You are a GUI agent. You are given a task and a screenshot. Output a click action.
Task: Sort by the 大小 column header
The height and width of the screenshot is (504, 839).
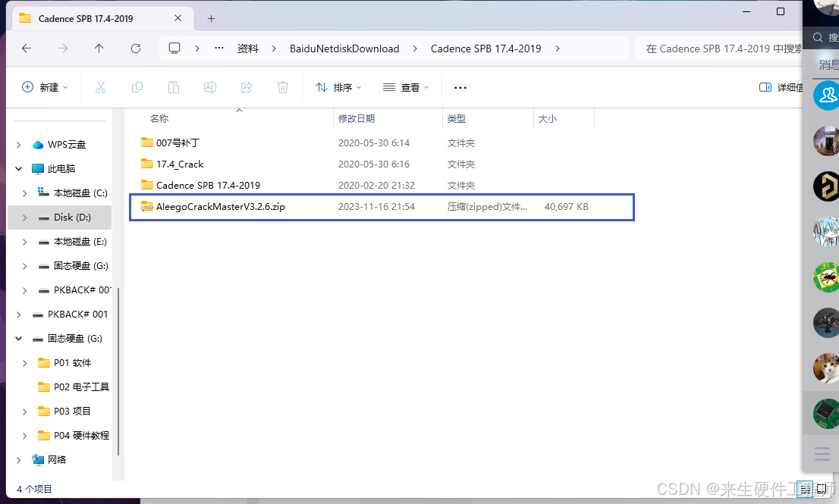tap(548, 119)
